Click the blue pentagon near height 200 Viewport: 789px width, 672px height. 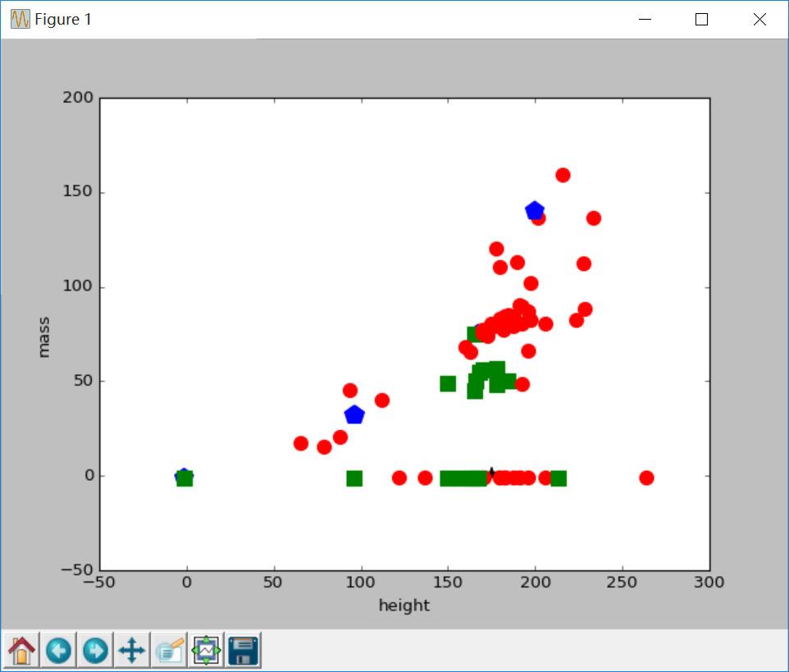click(535, 210)
